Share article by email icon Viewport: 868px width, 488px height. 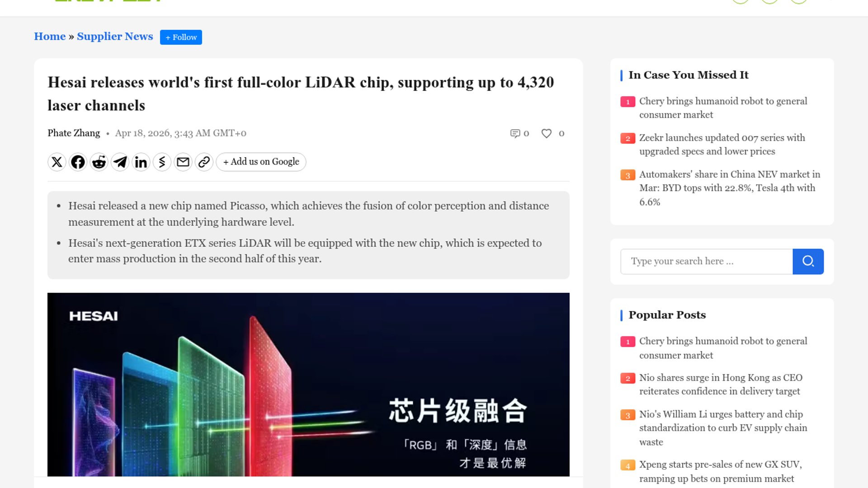183,162
